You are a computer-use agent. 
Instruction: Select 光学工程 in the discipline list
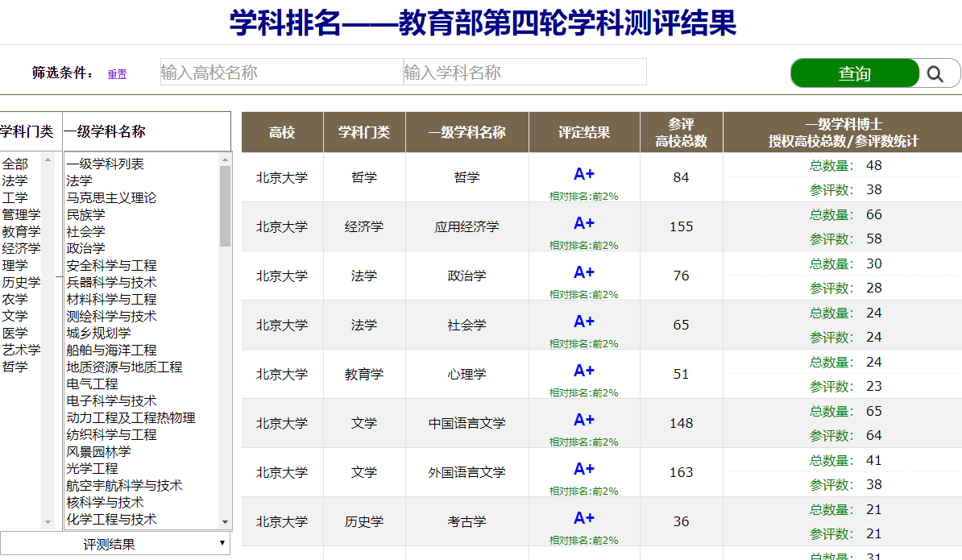92,468
